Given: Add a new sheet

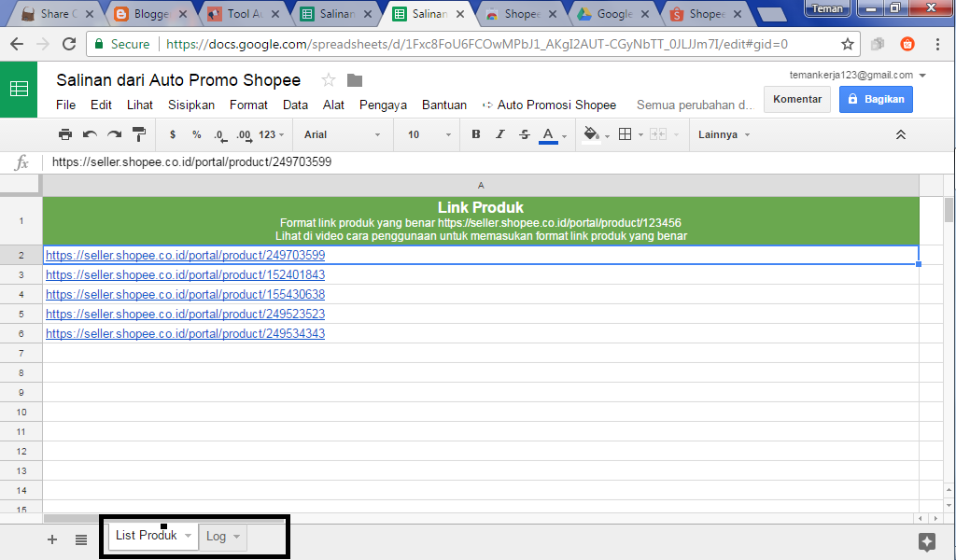Looking at the screenshot, I should (52, 539).
